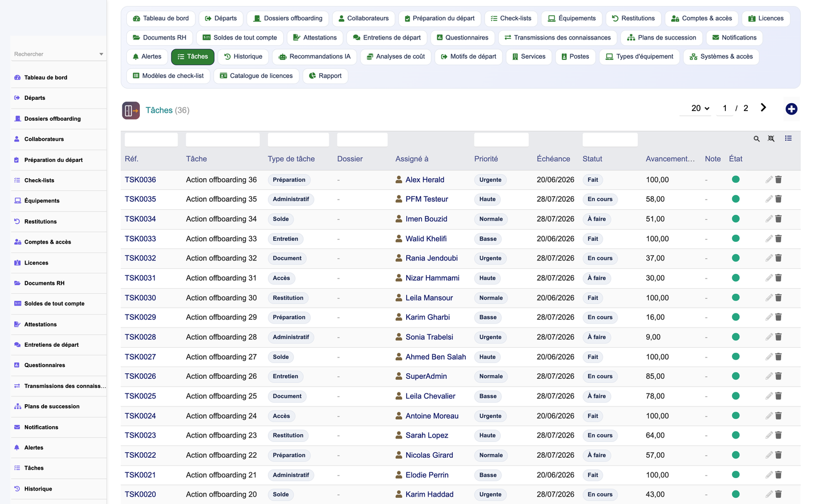The width and height of the screenshot is (815, 504).
Task: Click the search magnifier icon in table header
Action: (756, 139)
